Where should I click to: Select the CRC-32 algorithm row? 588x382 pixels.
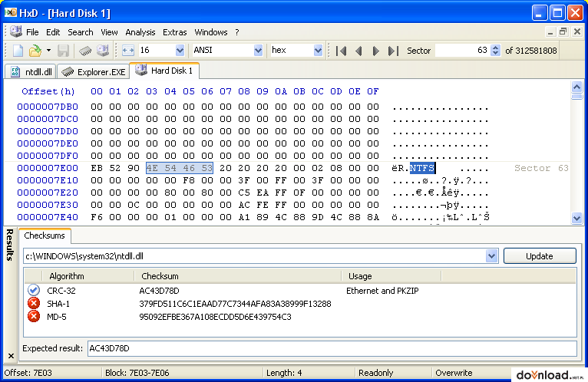(x=300, y=291)
